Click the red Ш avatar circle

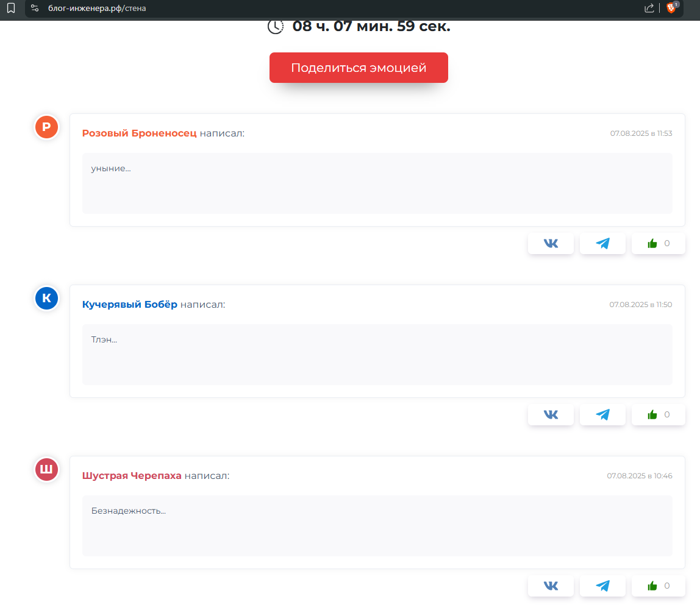point(46,470)
